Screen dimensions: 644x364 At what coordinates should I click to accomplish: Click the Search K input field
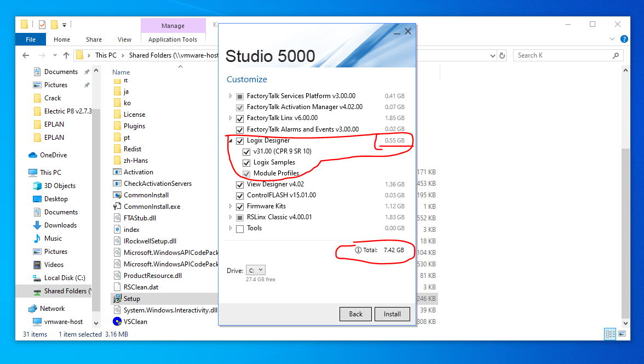pyautogui.click(x=568, y=55)
